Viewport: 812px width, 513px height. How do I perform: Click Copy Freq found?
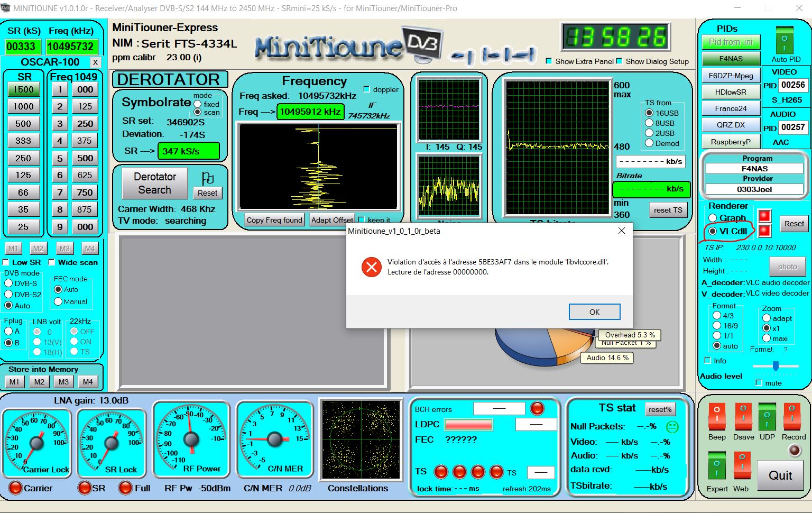[274, 220]
